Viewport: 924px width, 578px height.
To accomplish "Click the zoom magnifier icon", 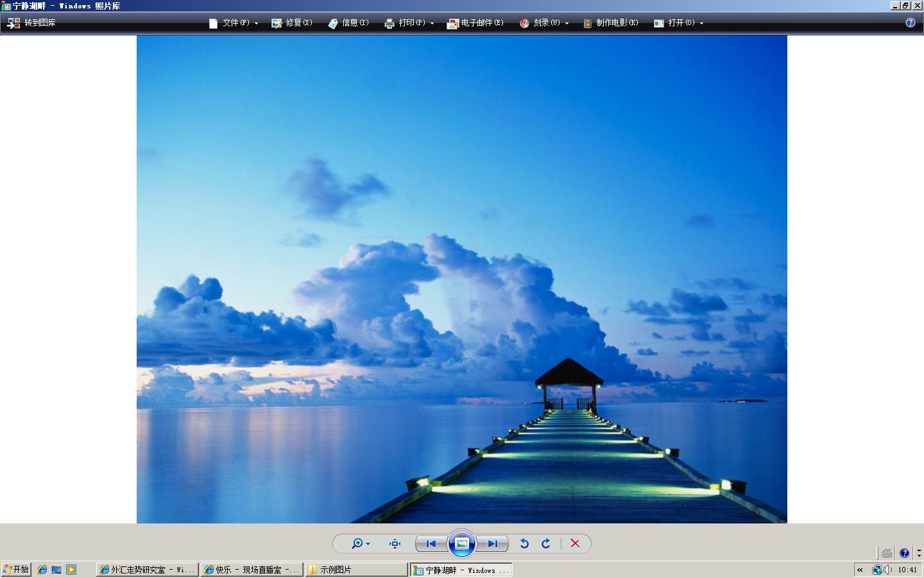I will point(357,543).
